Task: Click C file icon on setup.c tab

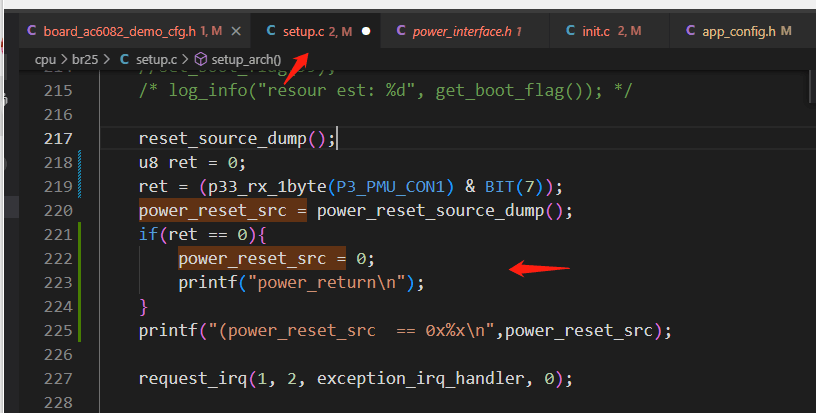Action: coord(271,31)
